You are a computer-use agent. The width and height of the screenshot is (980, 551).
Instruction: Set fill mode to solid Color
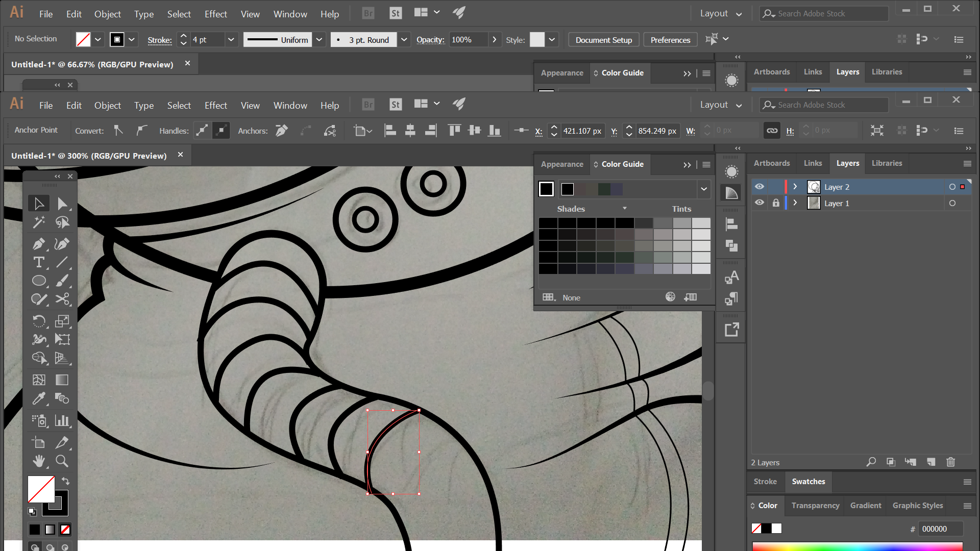(x=34, y=530)
